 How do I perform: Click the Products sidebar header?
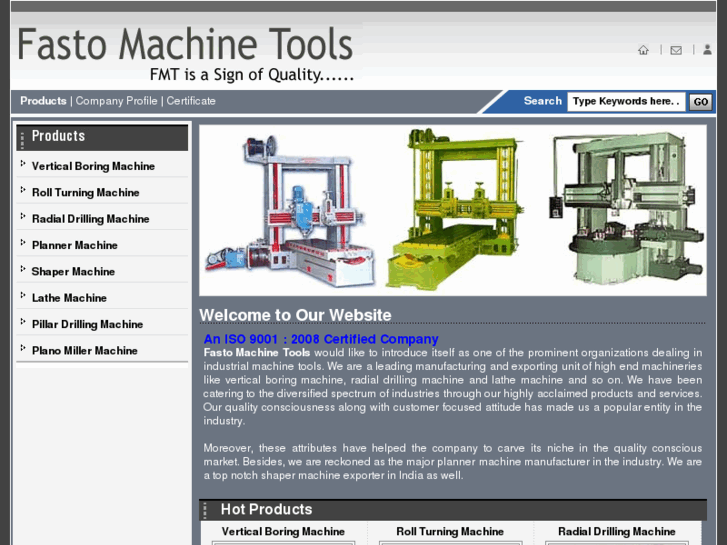point(102,137)
